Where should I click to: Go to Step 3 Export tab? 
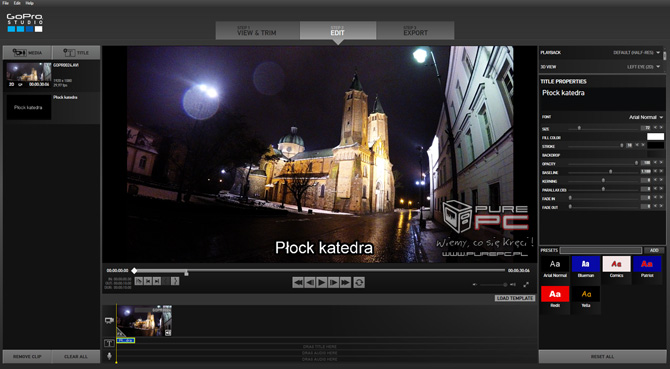(x=415, y=31)
